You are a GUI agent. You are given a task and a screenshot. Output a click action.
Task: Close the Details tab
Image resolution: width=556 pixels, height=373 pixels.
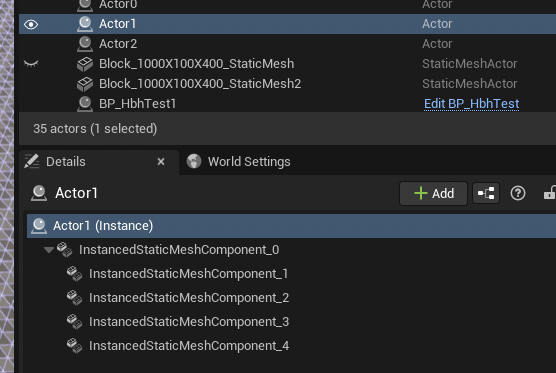click(161, 162)
